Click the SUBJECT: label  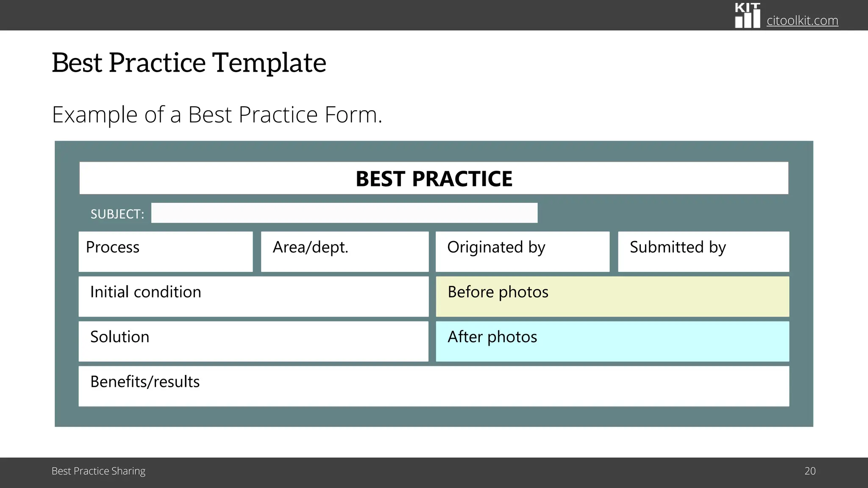(117, 214)
